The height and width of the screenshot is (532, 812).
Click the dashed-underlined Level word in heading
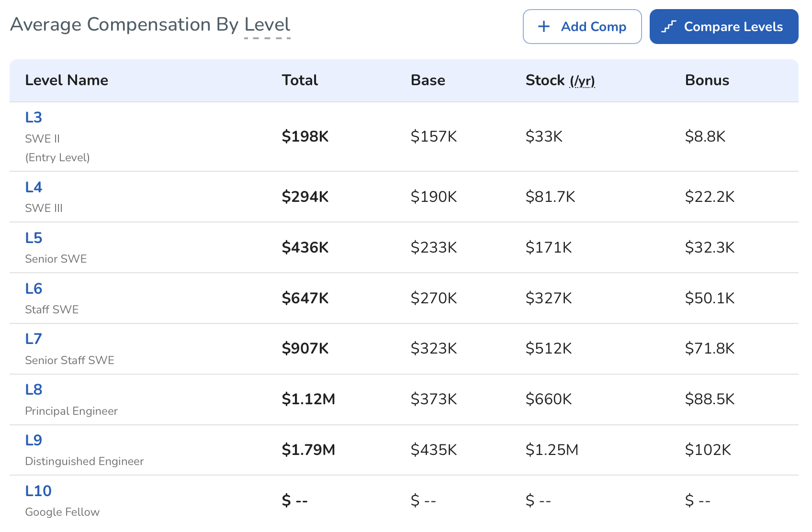(x=267, y=25)
